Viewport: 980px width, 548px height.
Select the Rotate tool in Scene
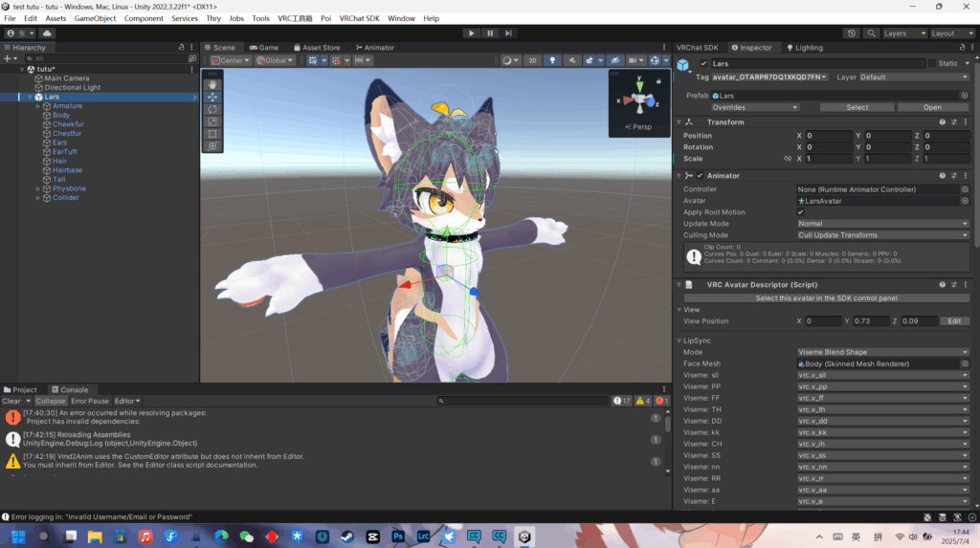(212, 109)
